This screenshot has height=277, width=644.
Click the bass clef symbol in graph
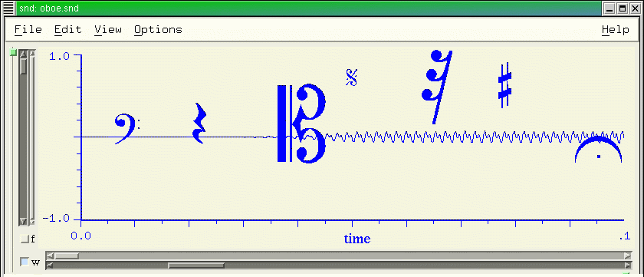click(x=127, y=129)
